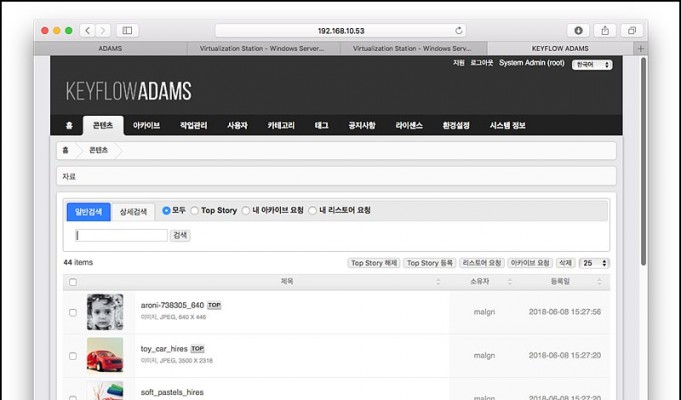The height and width of the screenshot is (400, 681).
Task: Open the 콘텐츠 navigation tab
Action: (103, 126)
